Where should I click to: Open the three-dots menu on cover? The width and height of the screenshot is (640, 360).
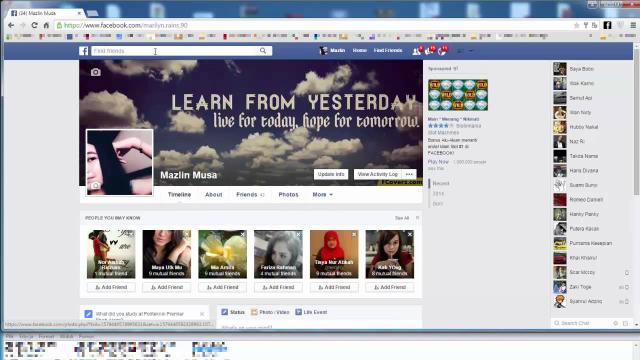click(409, 174)
